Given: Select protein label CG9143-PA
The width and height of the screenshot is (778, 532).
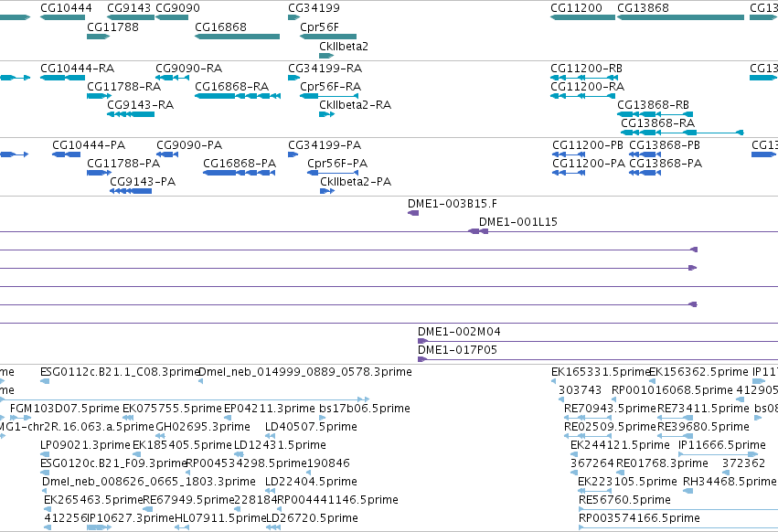Looking at the screenshot, I should click(x=143, y=182).
